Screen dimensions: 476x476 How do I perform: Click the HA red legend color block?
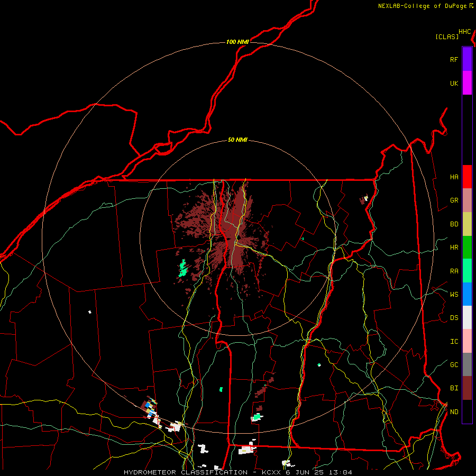pyautogui.click(x=467, y=177)
